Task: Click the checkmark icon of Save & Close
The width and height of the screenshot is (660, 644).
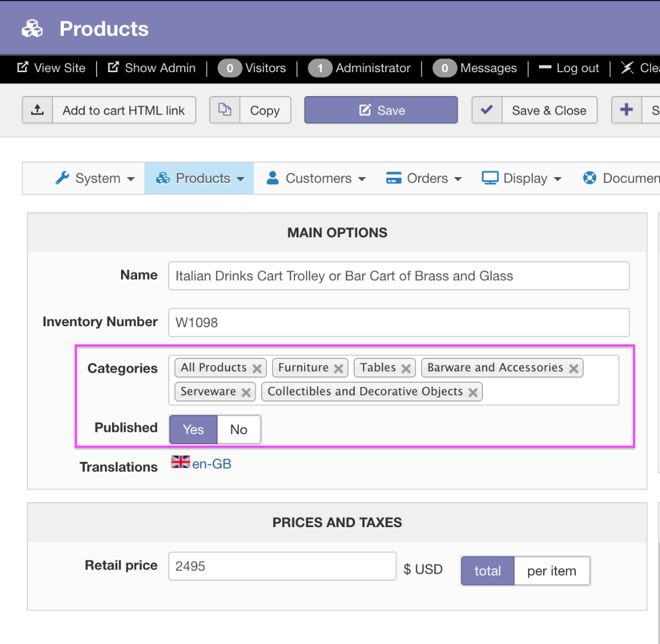Action: (x=487, y=110)
